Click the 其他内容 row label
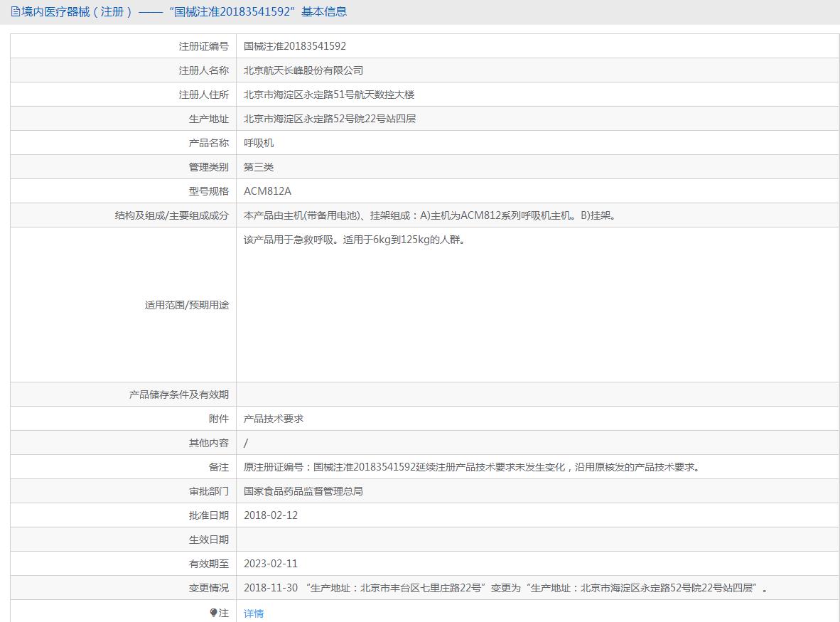This screenshot has height=622, width=840. point(208,443)
